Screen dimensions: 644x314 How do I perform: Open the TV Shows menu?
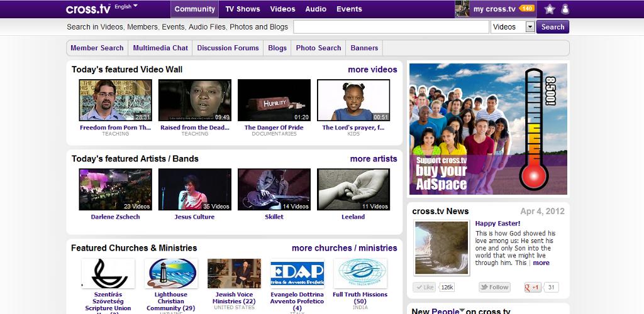click(x=243, y=9)
